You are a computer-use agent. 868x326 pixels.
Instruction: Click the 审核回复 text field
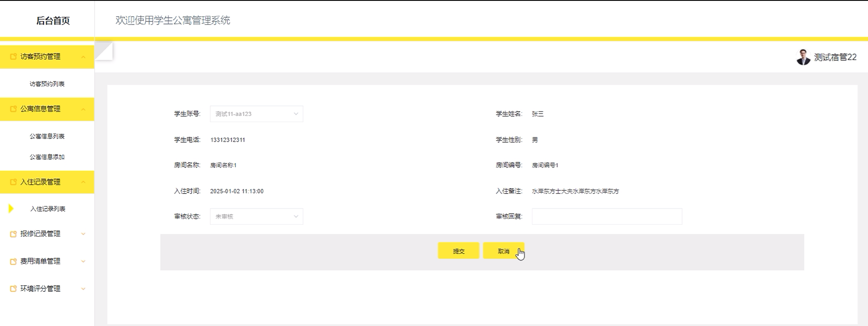[x=607, y=216]
